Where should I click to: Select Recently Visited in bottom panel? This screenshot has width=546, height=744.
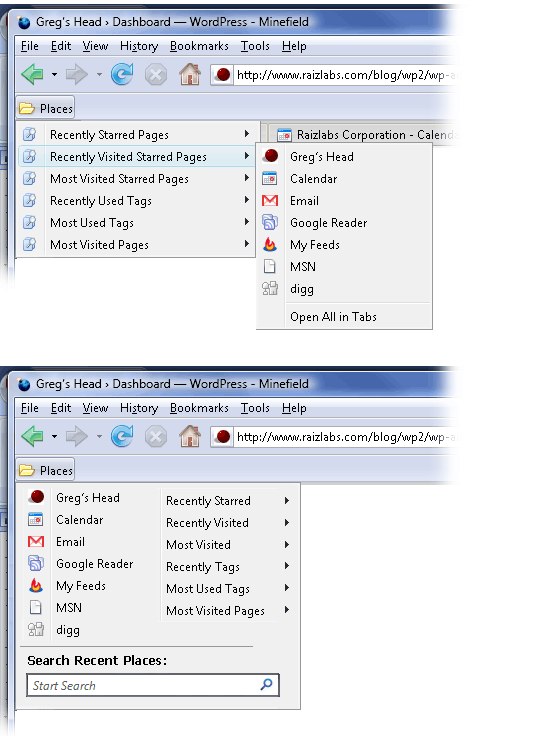tap(207, 523)
